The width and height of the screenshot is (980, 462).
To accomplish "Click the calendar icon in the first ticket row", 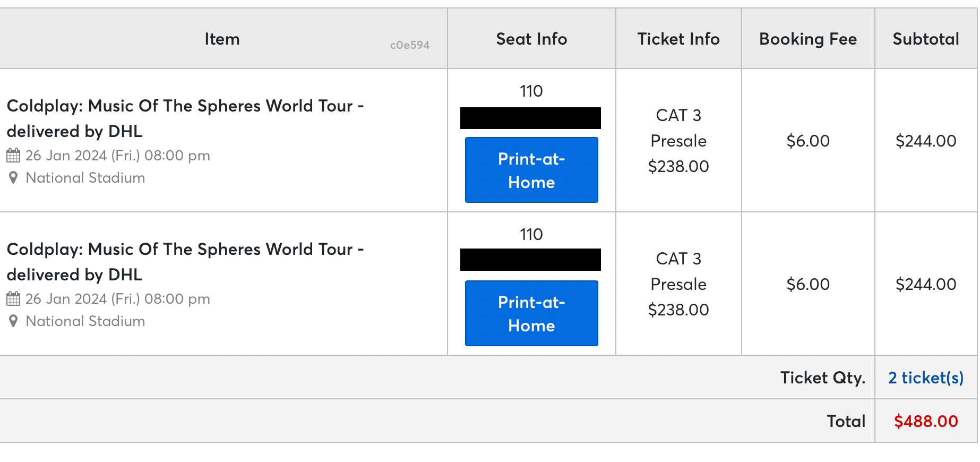I will [13, 156].
